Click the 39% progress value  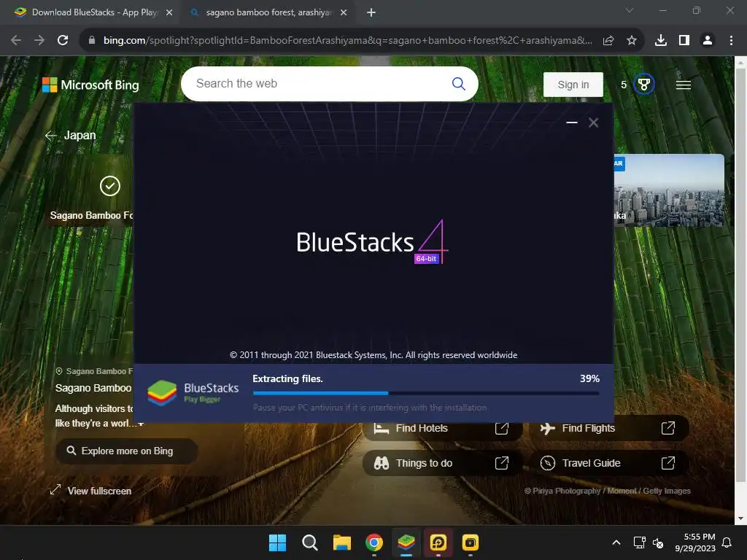coord(589,378)
